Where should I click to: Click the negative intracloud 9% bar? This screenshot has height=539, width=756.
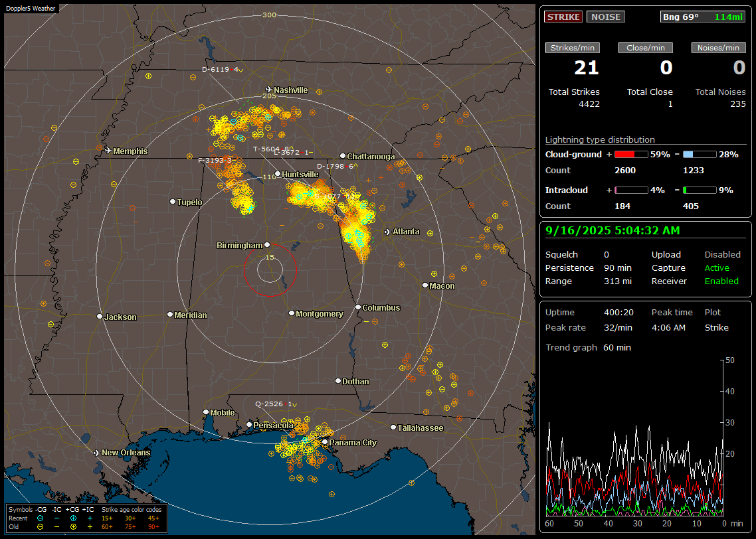pyautogui.click(x=700, y=191)
